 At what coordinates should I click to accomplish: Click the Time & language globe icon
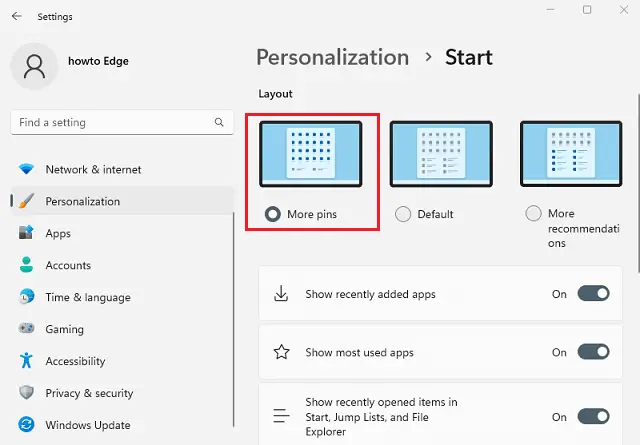(27, 297)
